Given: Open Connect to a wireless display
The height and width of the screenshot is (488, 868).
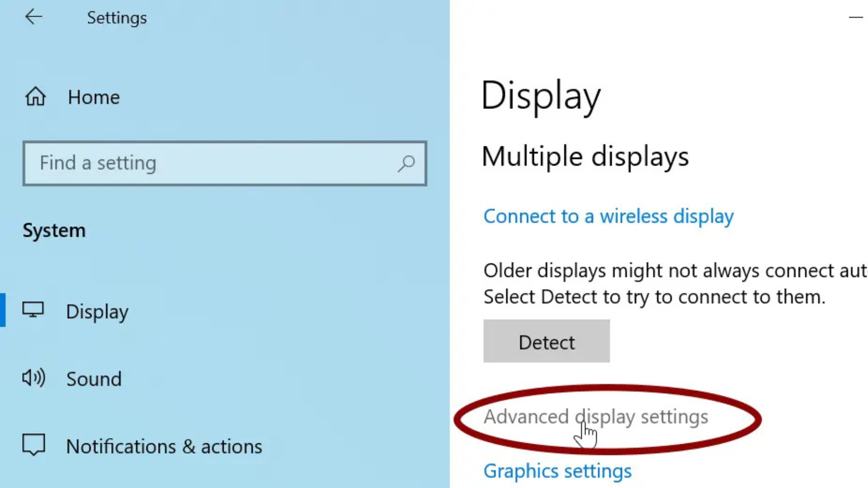Looking at the screenshot, I should (x=608, y=216).
